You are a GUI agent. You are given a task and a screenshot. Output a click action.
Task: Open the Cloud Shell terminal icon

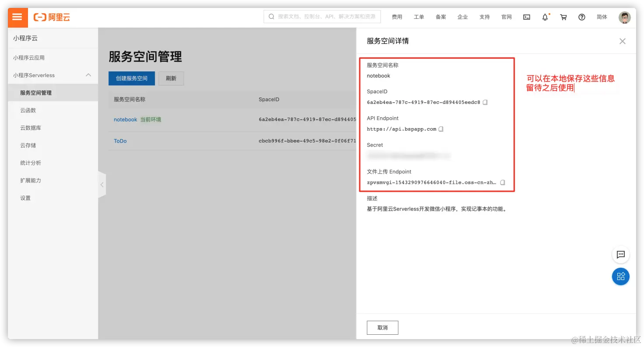(x=527, y=17)
